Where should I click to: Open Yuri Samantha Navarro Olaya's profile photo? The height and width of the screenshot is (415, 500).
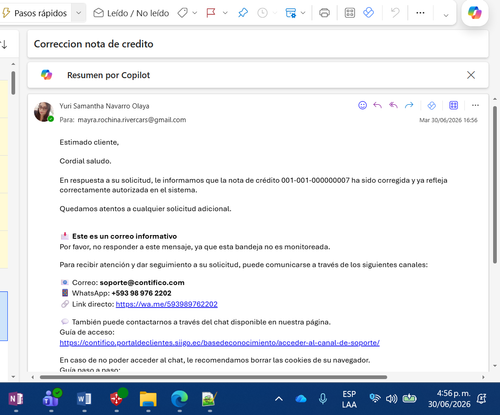tap(44, 112)
